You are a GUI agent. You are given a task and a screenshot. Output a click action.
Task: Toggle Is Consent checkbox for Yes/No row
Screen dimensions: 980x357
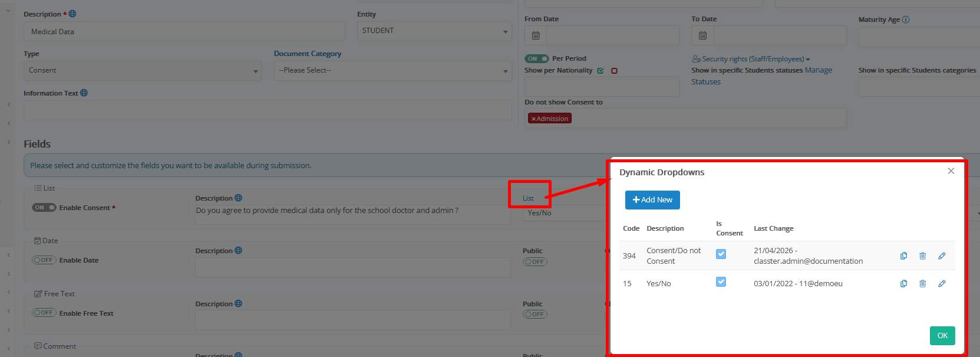(x=721, y=282)
